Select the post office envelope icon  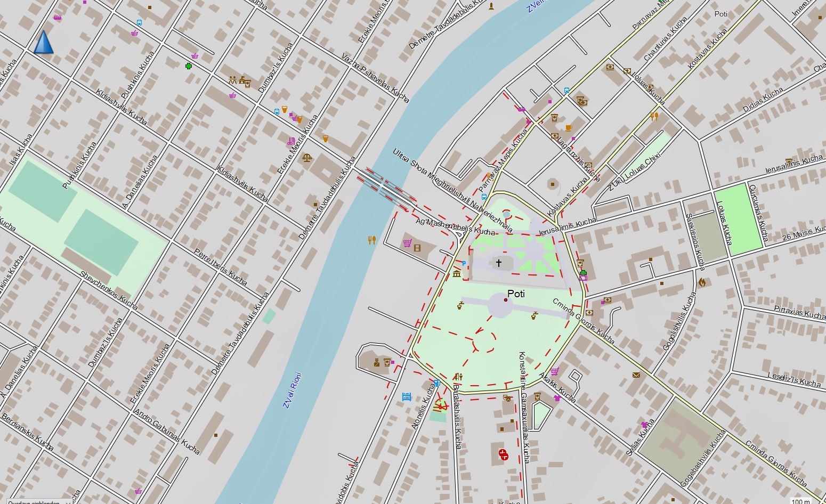click(x=636, y=375)
